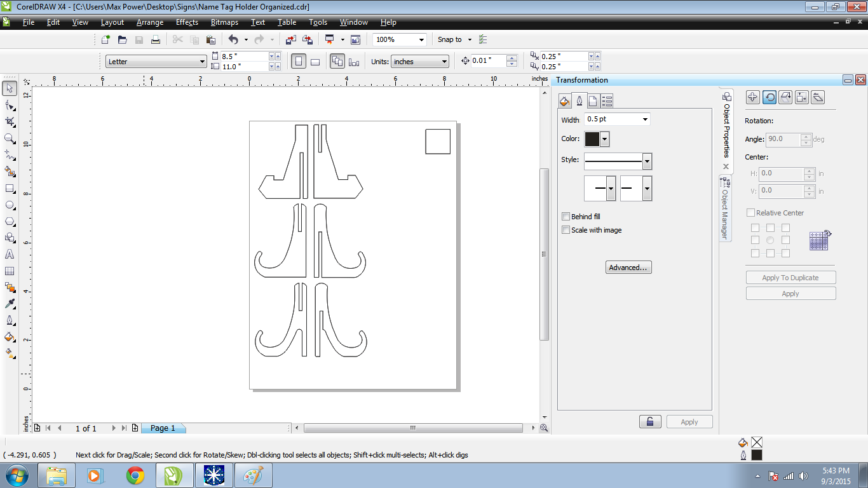Select the Interactive Blend tool
The width and height of the screenshot is (868, 488).
pos(10,287)
